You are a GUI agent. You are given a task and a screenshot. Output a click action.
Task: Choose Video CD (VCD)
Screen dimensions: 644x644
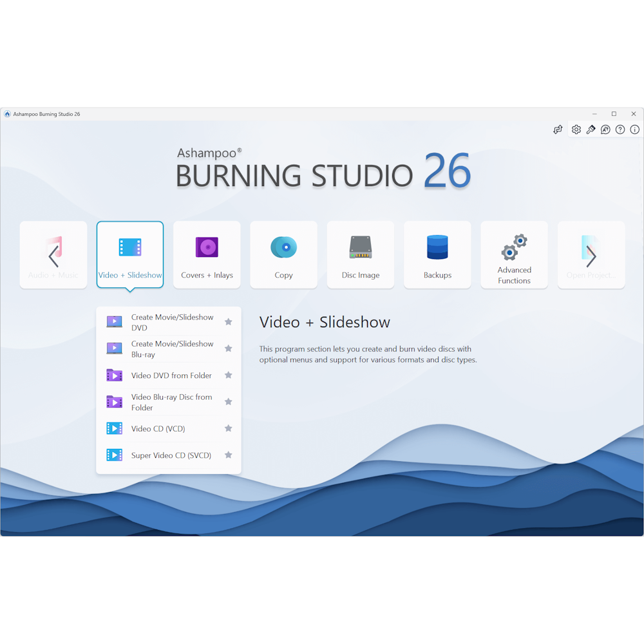pos(168,429)
